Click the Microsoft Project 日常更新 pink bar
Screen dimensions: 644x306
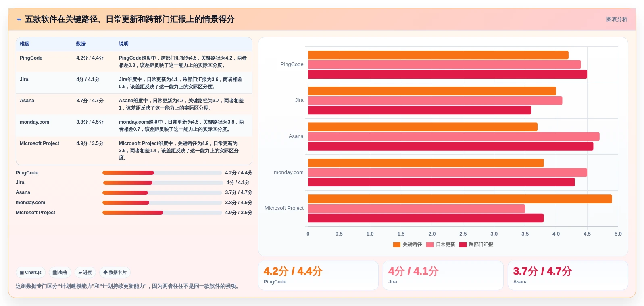[x=417, y=209]
